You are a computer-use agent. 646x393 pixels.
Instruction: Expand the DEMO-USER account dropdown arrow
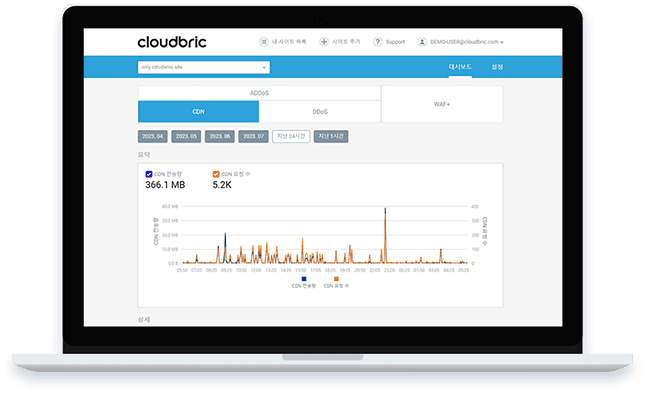[x=502, y=42]
